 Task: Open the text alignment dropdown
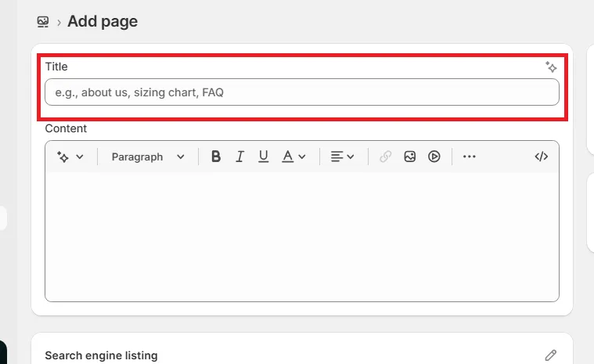pyautogui.click(x=342, y=157)
